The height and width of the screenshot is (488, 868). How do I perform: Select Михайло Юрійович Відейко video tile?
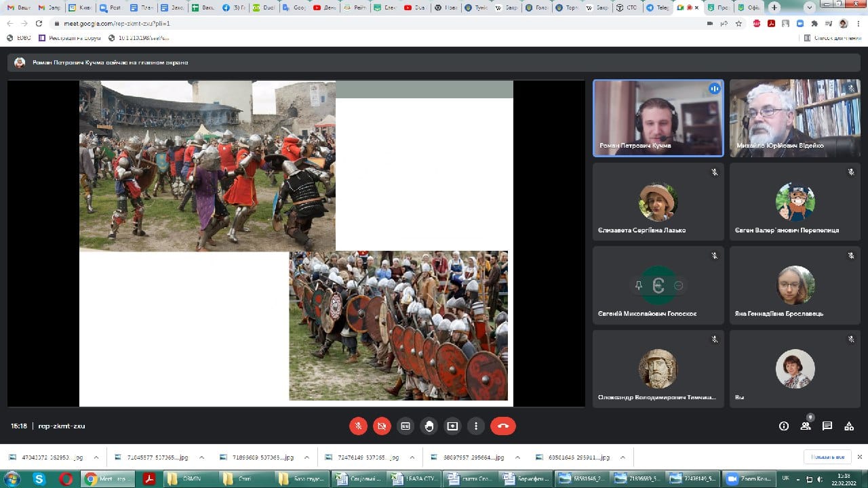[795, 119]
